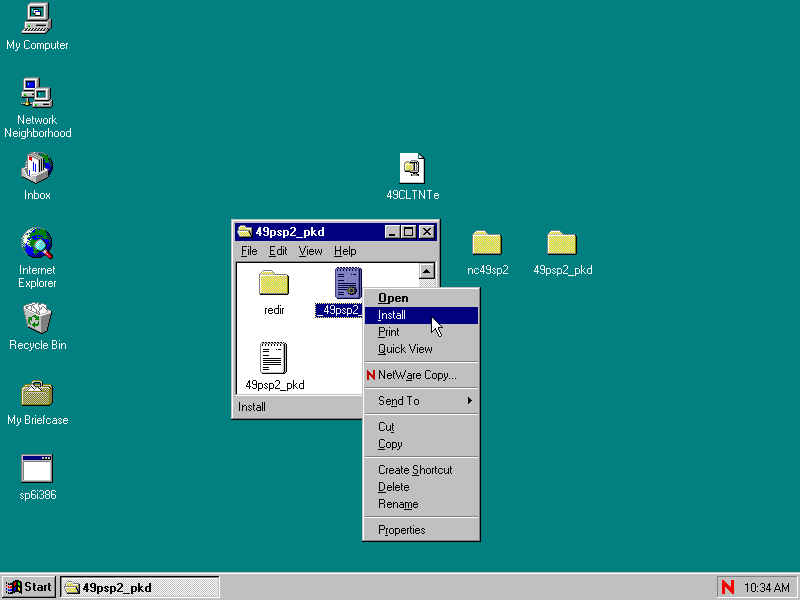Open the View menu in 49psp2_pkd window
Screen dimensions: 800x600
[x=310, y=251]
